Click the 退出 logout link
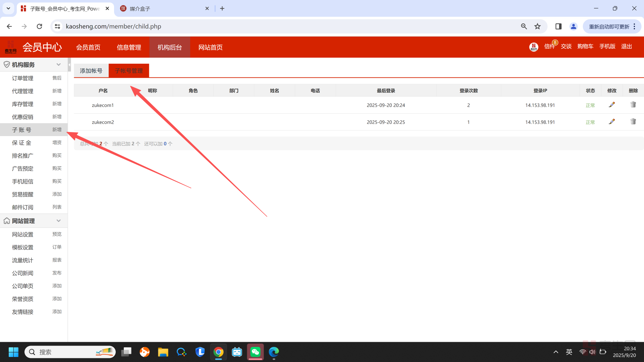Screen dimensions: 644x362 (626, 47)
